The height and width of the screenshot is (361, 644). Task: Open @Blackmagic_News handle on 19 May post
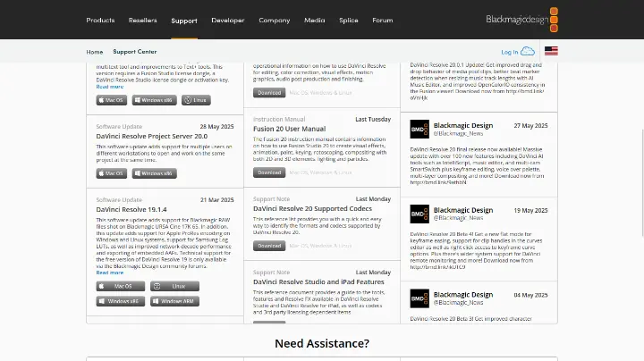point(458,218)
